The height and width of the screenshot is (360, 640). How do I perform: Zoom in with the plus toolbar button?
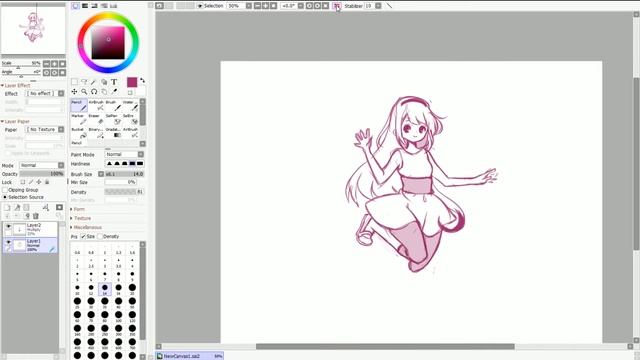[265, 6]
